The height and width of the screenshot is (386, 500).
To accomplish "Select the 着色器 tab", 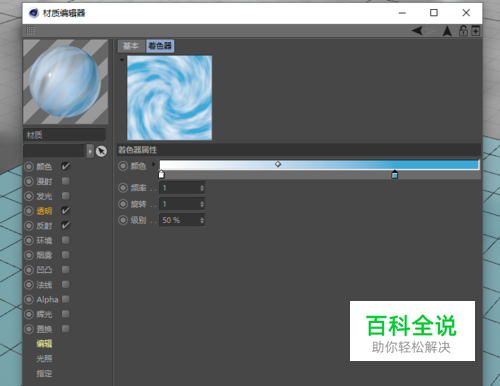I will tap(160, 46).
